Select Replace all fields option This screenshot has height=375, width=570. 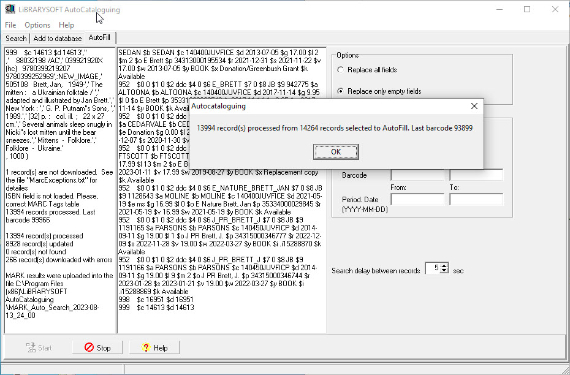point(367,70)
